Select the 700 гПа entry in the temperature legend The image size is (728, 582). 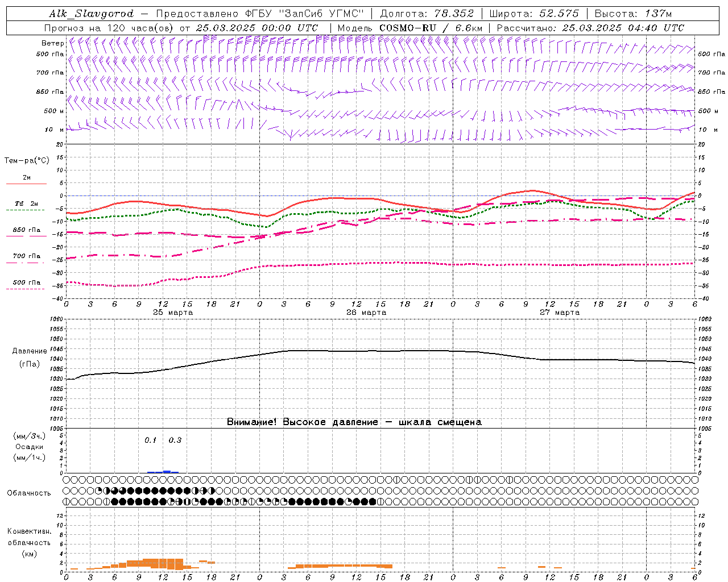coord(26,259)
